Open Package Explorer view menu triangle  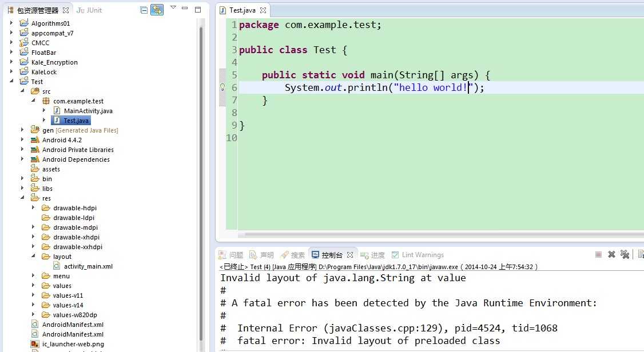click(173, 7)
